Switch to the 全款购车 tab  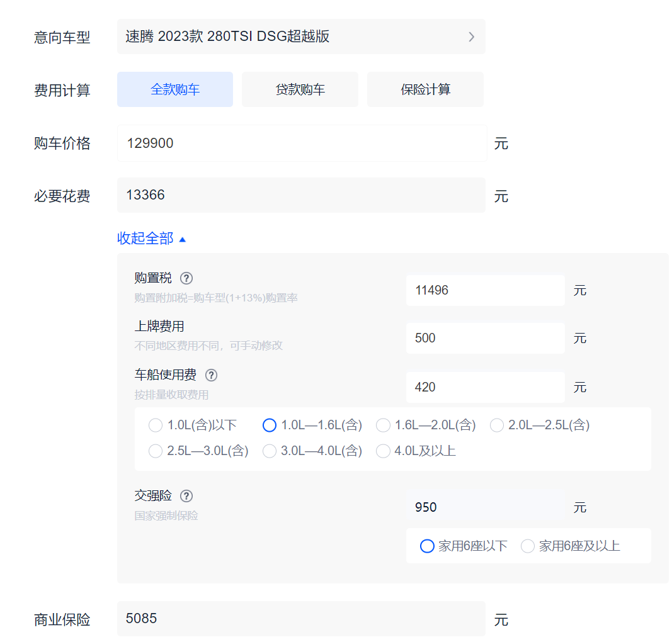pyautogui.click(x=175, y=89)
